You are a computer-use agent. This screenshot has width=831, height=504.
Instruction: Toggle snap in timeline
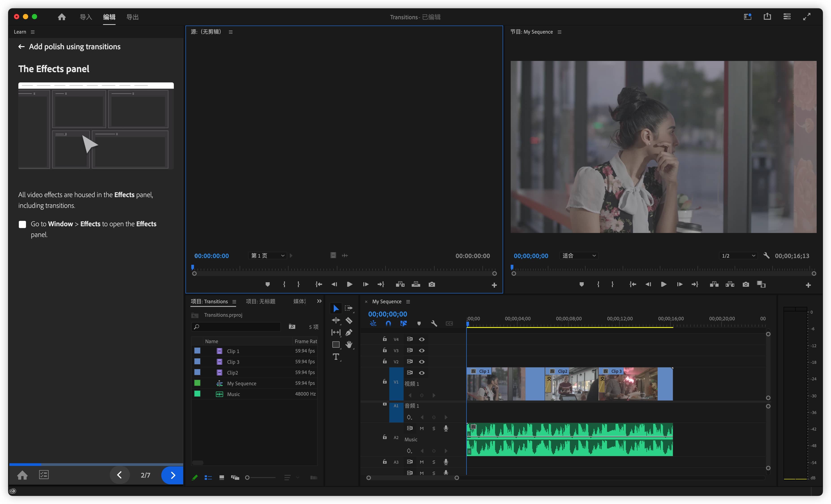click(388, 323)
